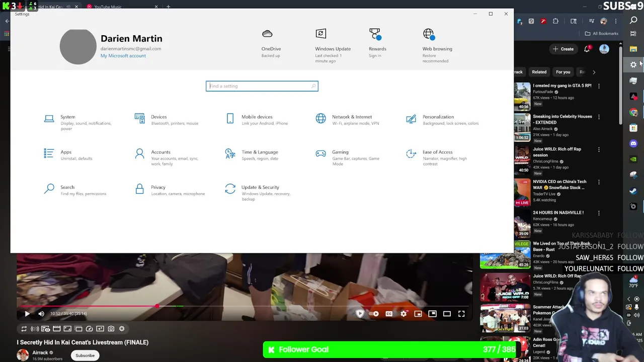Click the OneDrive status tile
The width and height of the screenshot is (644, 362).
pos(271,44)
